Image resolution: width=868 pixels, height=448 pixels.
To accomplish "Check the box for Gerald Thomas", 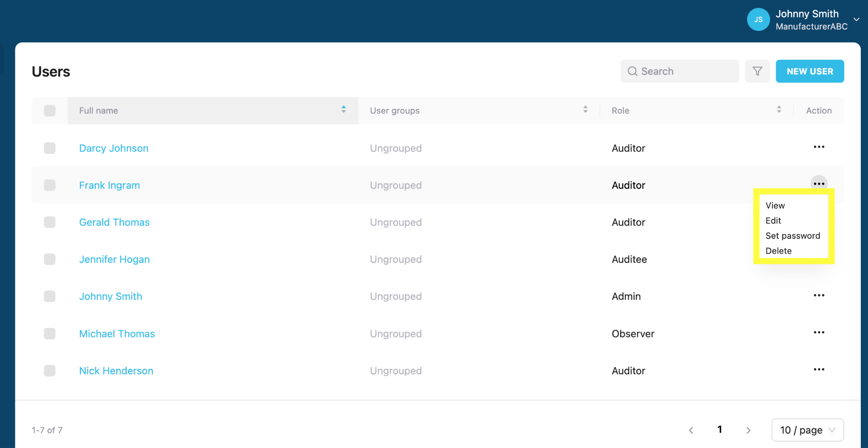I will (50, 222).
